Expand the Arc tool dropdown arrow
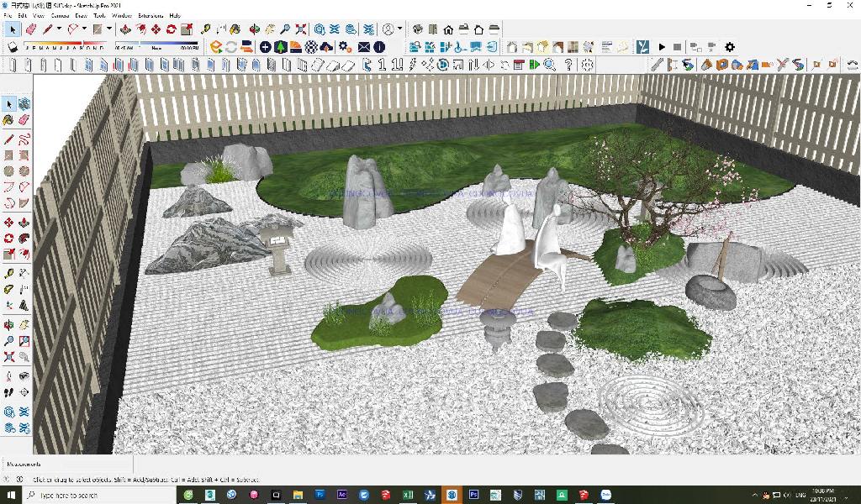 85,29
